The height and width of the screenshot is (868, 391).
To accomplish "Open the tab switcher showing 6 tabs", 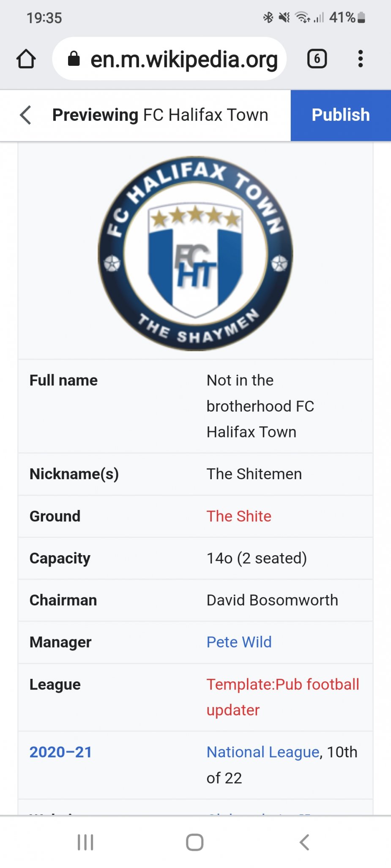I will pos(317,59).
